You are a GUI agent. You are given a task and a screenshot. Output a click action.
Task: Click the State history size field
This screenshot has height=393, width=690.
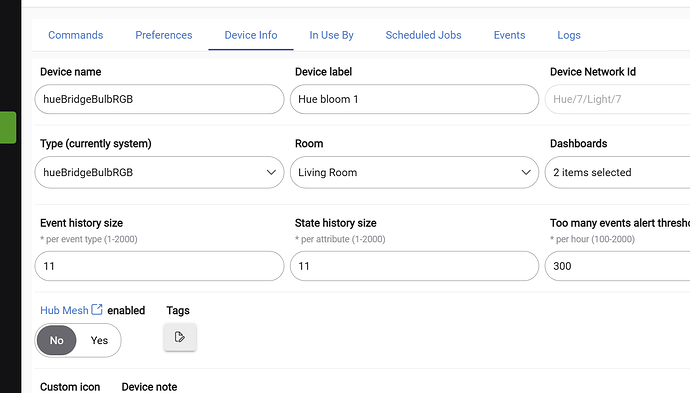click(414, 266)
